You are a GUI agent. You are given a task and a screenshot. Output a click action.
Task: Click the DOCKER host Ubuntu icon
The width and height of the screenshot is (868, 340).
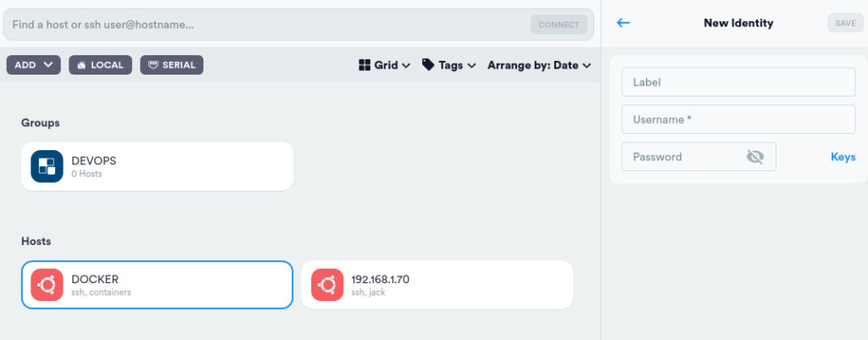(47, 285)
